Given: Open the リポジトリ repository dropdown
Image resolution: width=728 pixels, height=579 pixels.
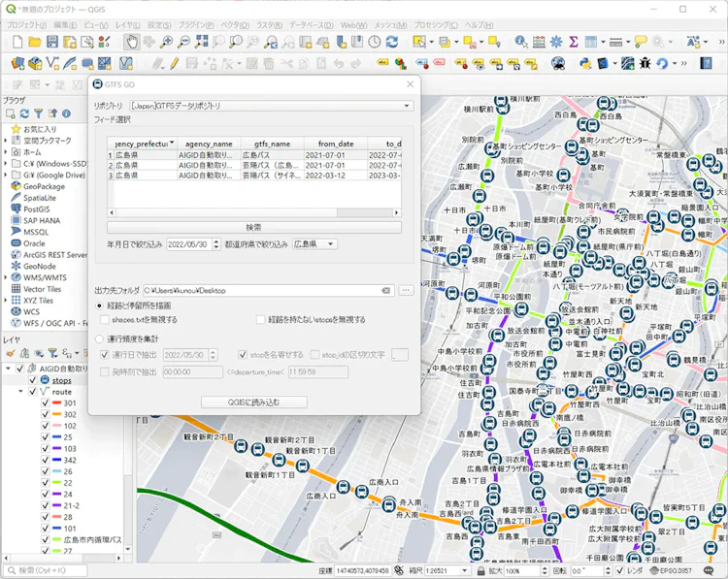Looking at the screenshot, I should pyautogui.click(x=271, y=106).
